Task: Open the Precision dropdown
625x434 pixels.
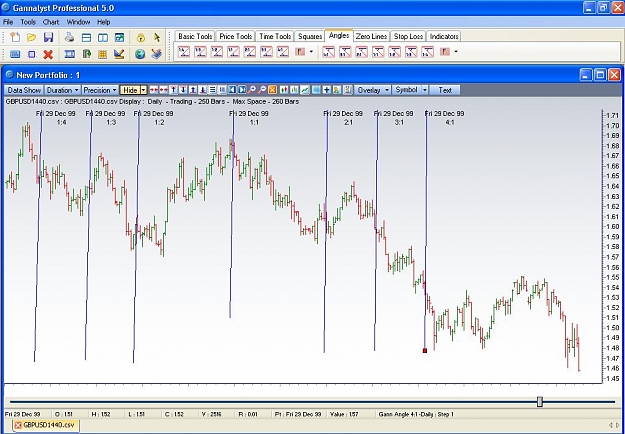Action: [x=100, y=90]
